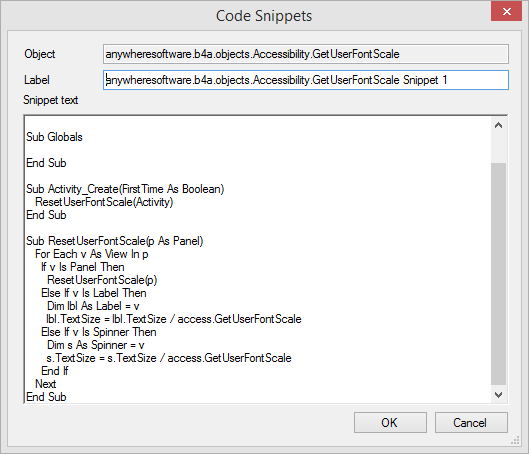Screen dimensions: 529x454
Task: Click the scrollbar track above the thumb
Action: pyautogui.click(x=498, y=148)
